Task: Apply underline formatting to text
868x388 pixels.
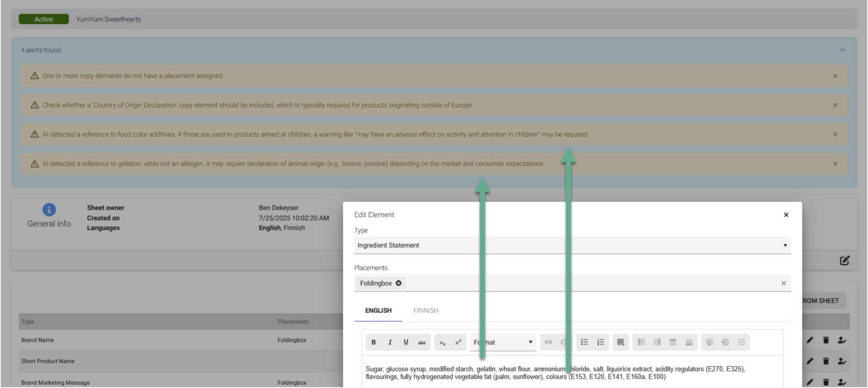Action: pyautogui.click(x=406, y=342)
